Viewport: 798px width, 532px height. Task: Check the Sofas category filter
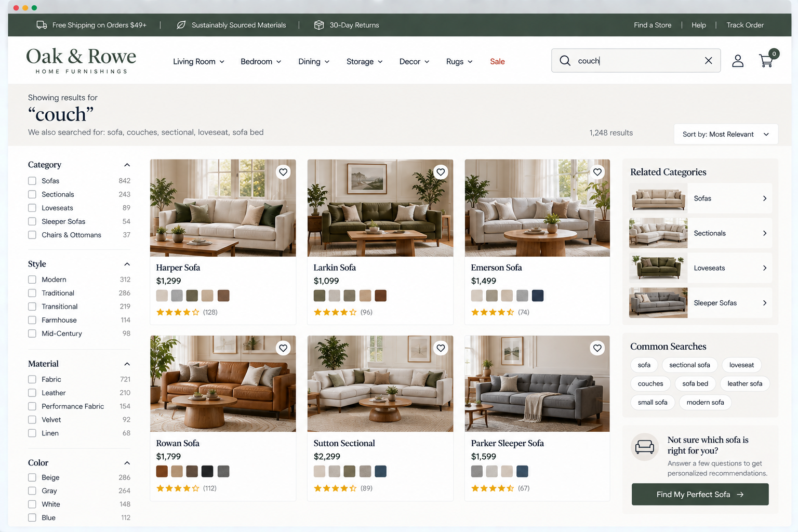click(x=32, y=181)
